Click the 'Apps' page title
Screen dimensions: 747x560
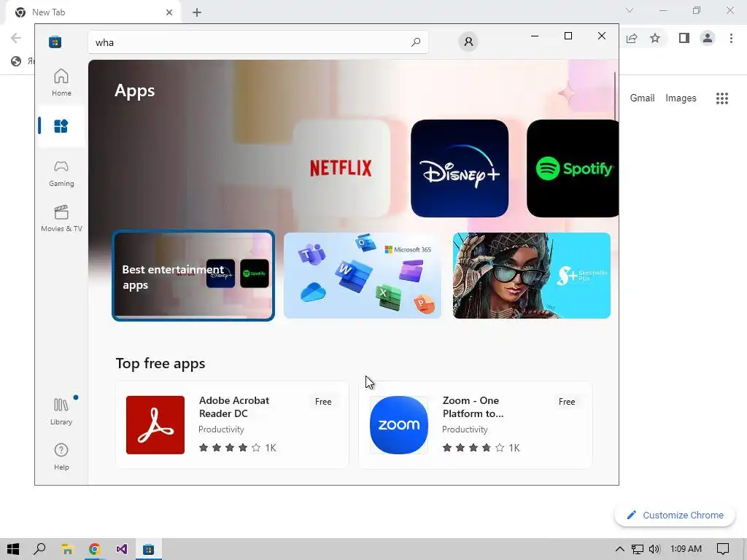click(x=135, y=90)
